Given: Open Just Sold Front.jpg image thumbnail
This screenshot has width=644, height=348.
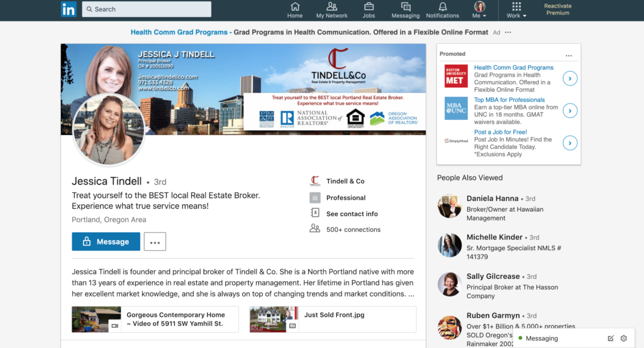Looking at the screenshot, I should 274,319.
